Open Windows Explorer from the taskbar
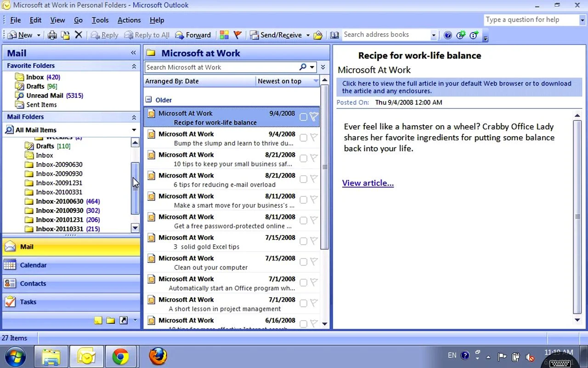The width and height of the screenshot is (588, 368). 51,356
